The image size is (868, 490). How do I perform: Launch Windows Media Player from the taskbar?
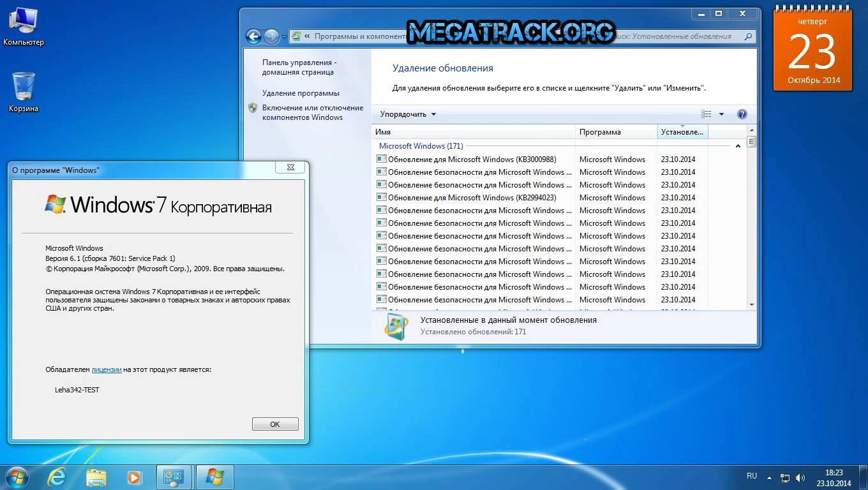tap(134, 477)
